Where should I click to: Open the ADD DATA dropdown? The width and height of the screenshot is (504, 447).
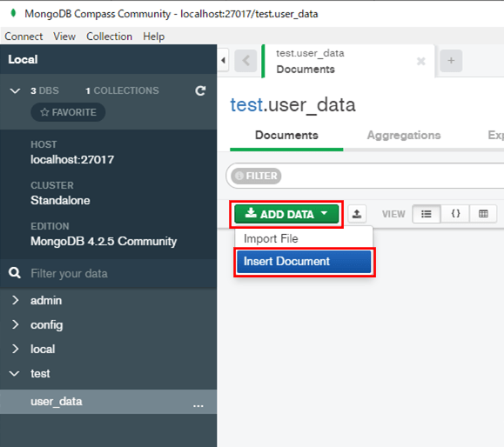click(x=286, y=214)
